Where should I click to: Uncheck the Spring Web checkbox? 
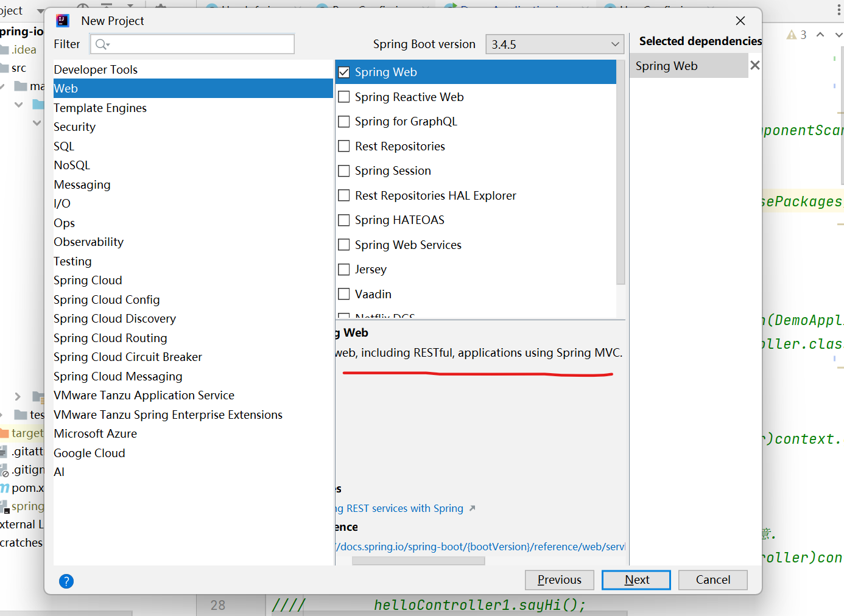click(x=344, y=72)
